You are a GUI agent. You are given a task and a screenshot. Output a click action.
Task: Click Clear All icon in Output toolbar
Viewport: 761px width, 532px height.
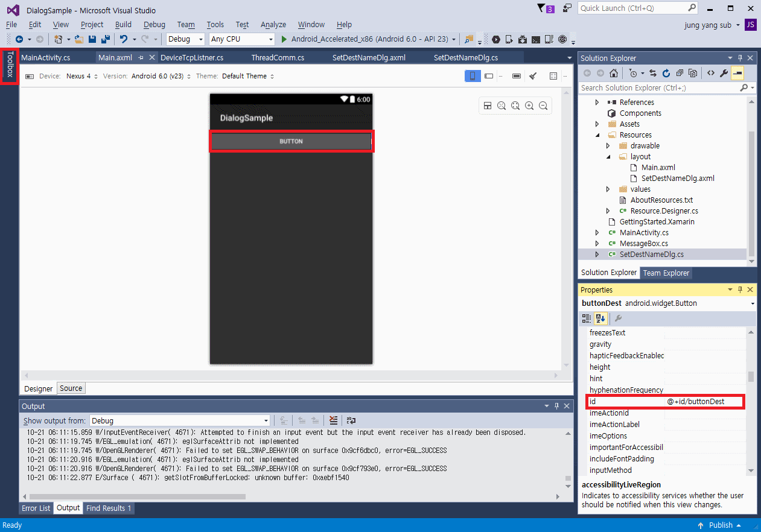(x=334, y=420)
